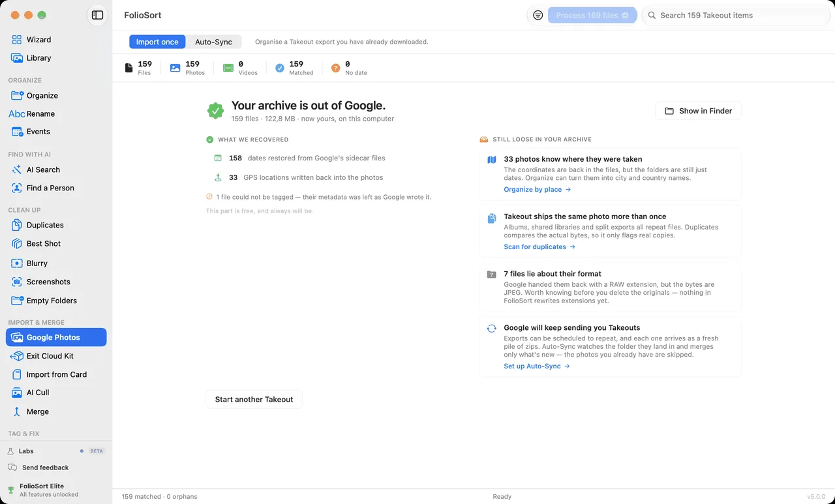Open Best Shot tool
Viewport: 835px width, 504px height.
(56, 244)
